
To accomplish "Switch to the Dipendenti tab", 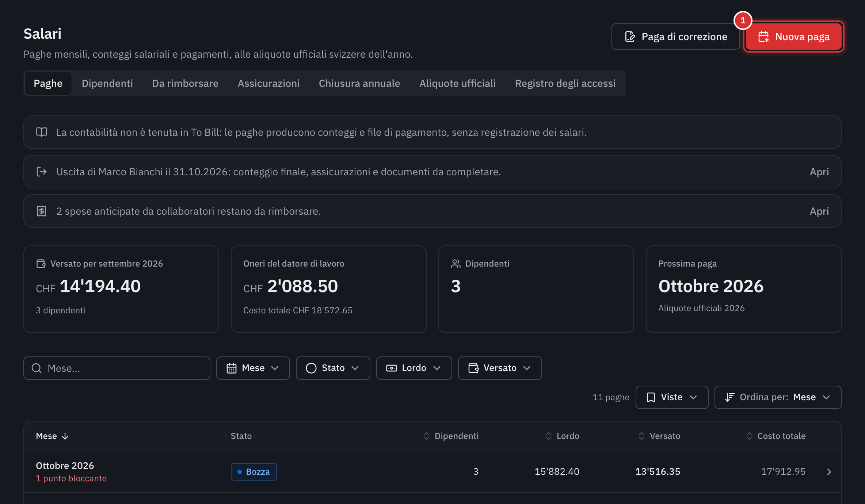I will 107,83.
